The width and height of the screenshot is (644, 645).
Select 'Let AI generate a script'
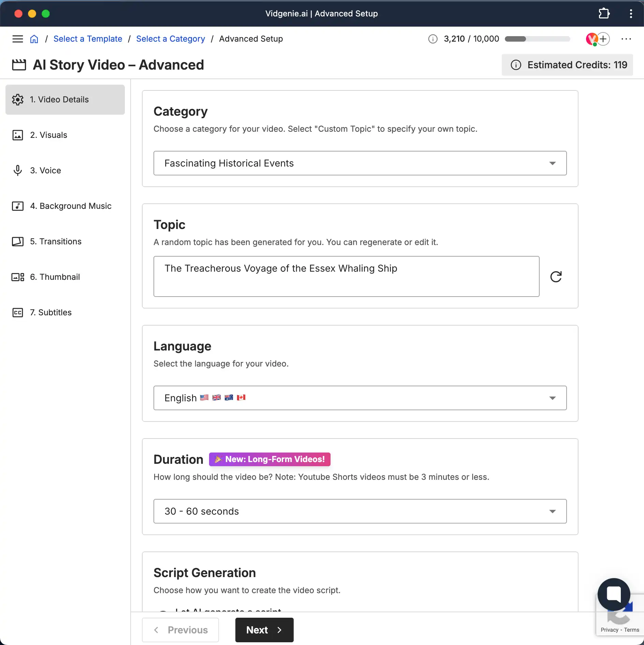228,611
